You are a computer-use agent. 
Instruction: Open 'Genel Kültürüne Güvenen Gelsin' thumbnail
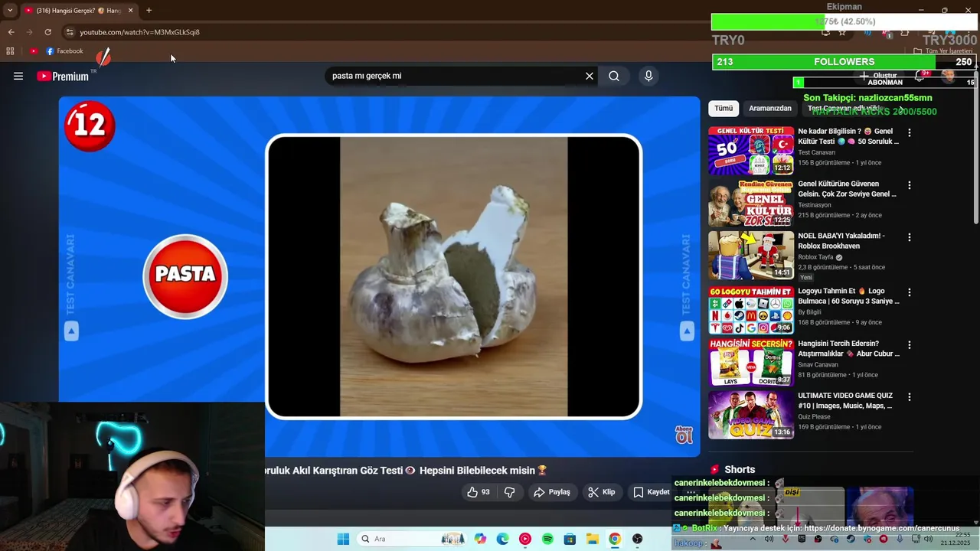pos(751,203)
